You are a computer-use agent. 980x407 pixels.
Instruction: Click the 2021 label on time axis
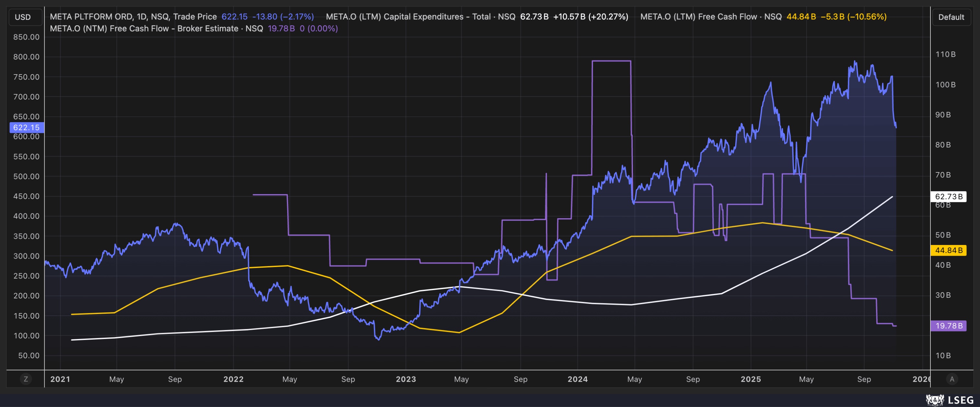click(x=60, y=379)
